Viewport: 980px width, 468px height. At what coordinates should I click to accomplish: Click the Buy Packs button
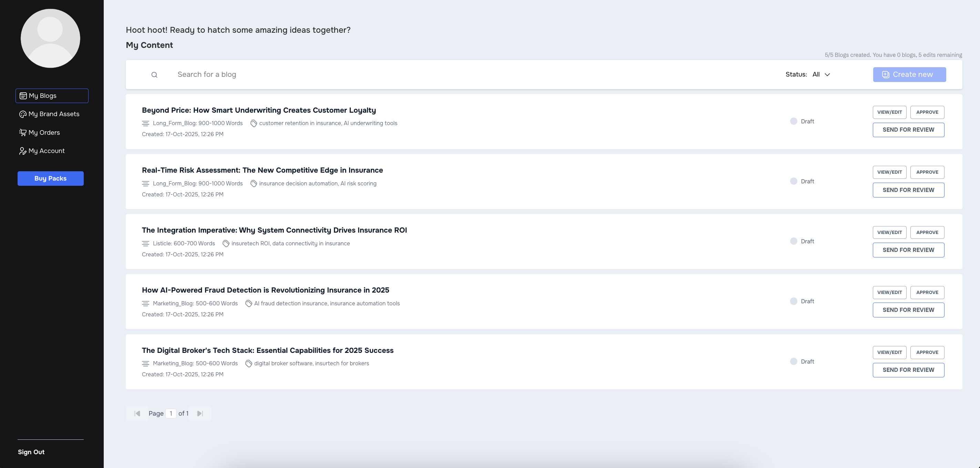[51, 179]
